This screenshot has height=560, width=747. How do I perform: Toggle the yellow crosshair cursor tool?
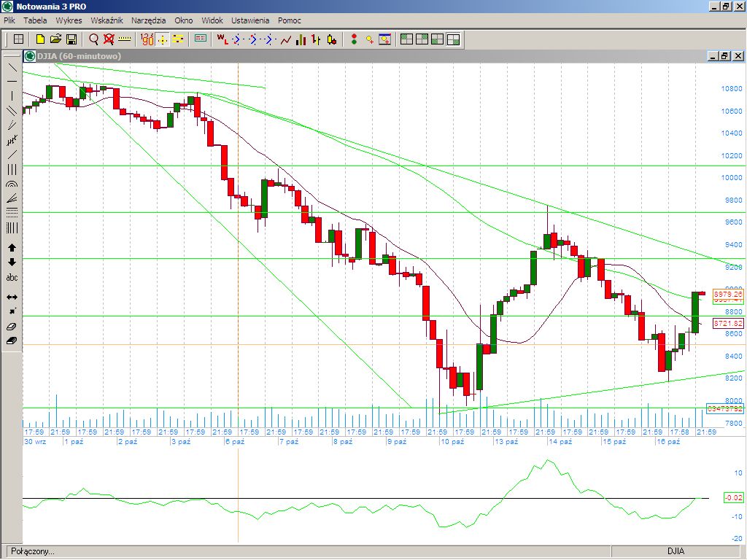pyautogui.click(x=163, y=39)
